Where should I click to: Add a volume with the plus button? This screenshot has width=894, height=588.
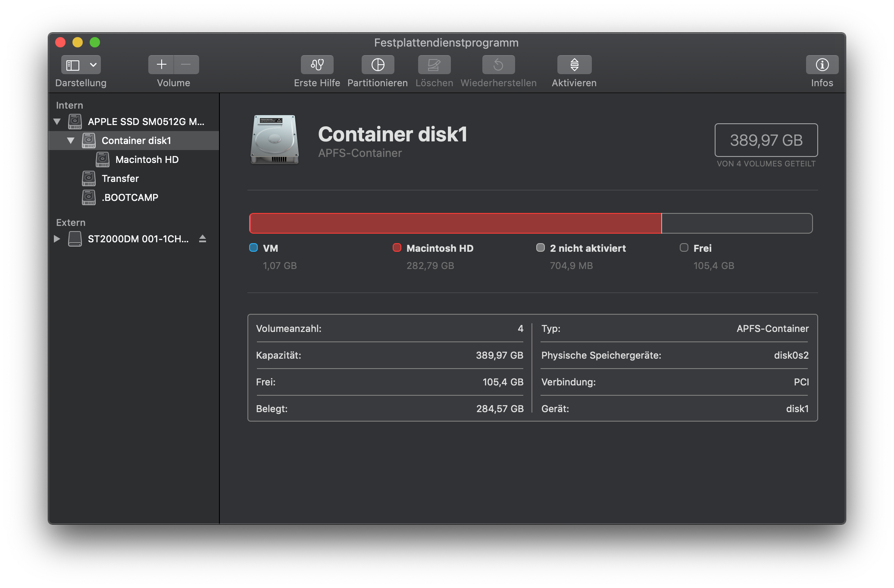click(x=161, y=65)
